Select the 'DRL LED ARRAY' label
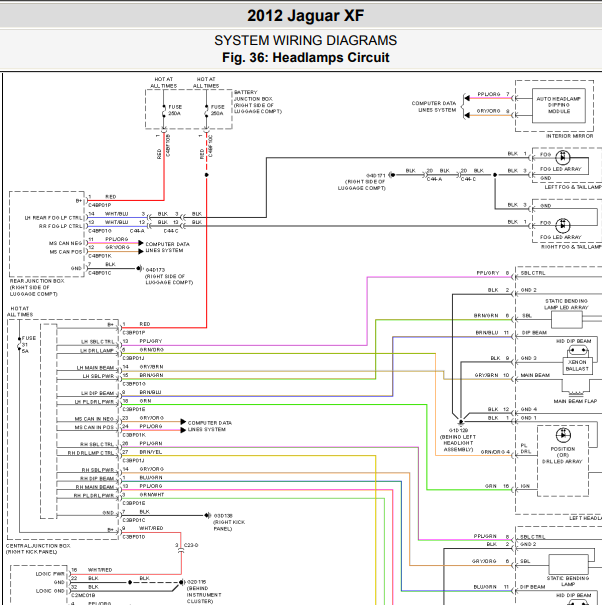The image size is (602, 605). click(562, 461)
